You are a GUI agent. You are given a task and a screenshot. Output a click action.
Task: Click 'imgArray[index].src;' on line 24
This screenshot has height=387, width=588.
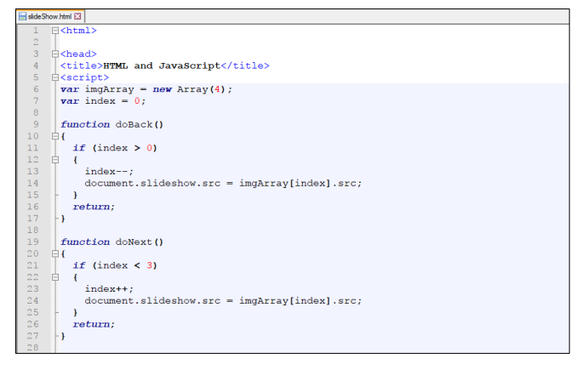(300, 301)
